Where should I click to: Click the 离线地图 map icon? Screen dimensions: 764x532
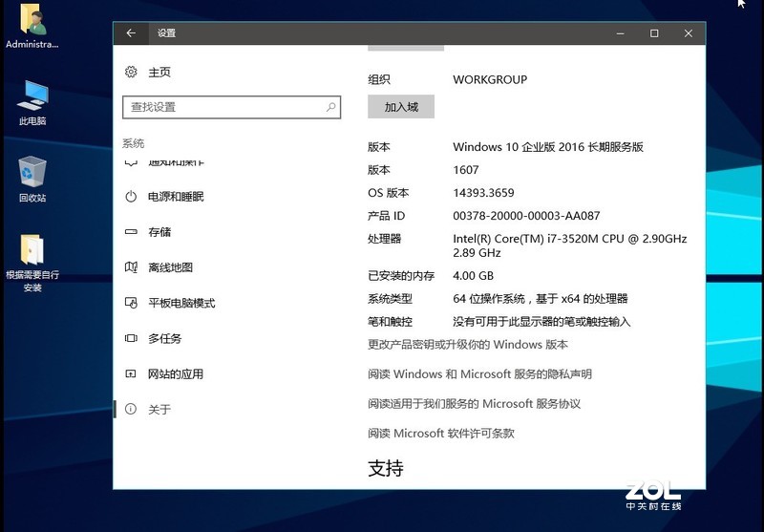pyautogui.click(x=131, y=267)
